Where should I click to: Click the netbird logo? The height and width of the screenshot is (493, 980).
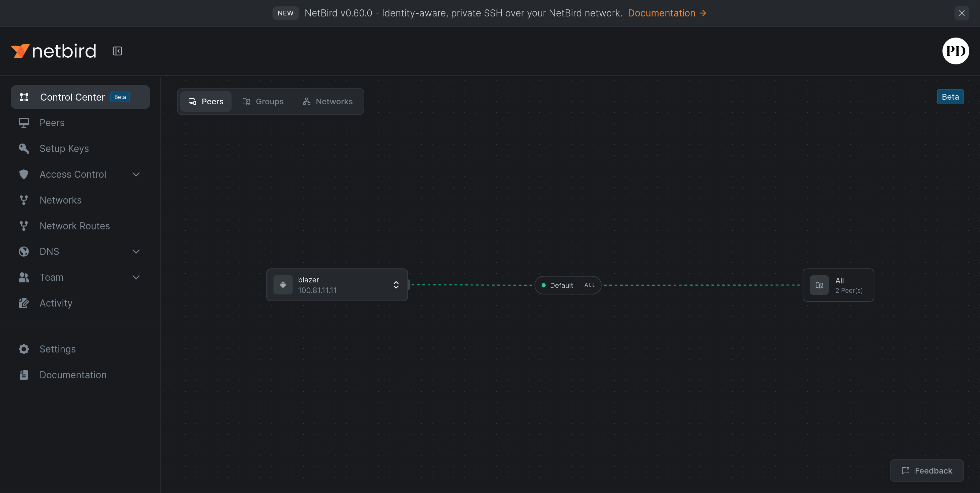point(54,51)
